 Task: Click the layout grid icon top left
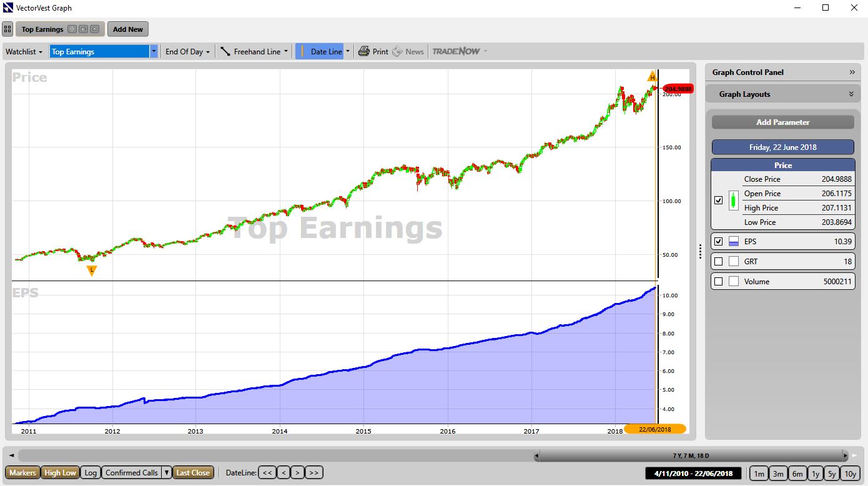pyautogui.click(x=7, y=29)
